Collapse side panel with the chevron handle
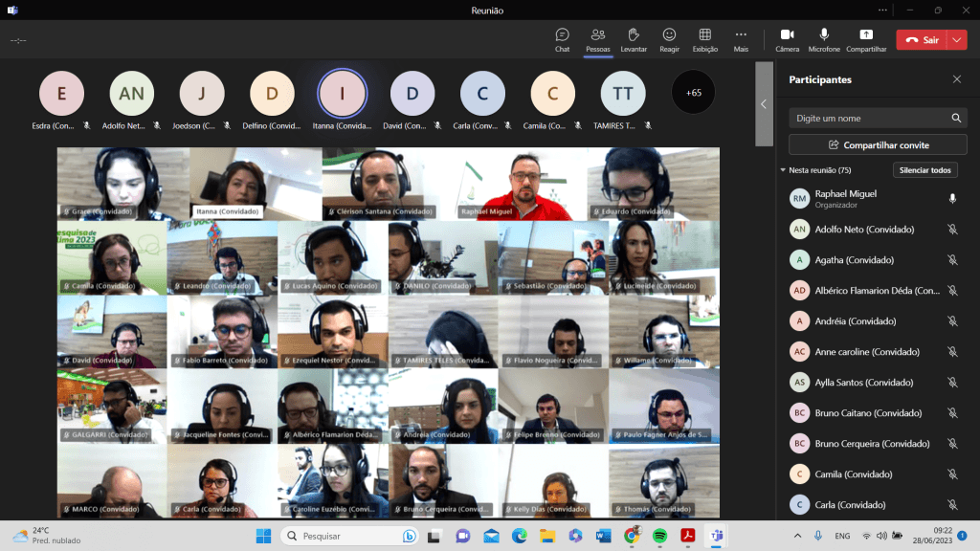Screen dimensions: 980x551 (764, 103)
